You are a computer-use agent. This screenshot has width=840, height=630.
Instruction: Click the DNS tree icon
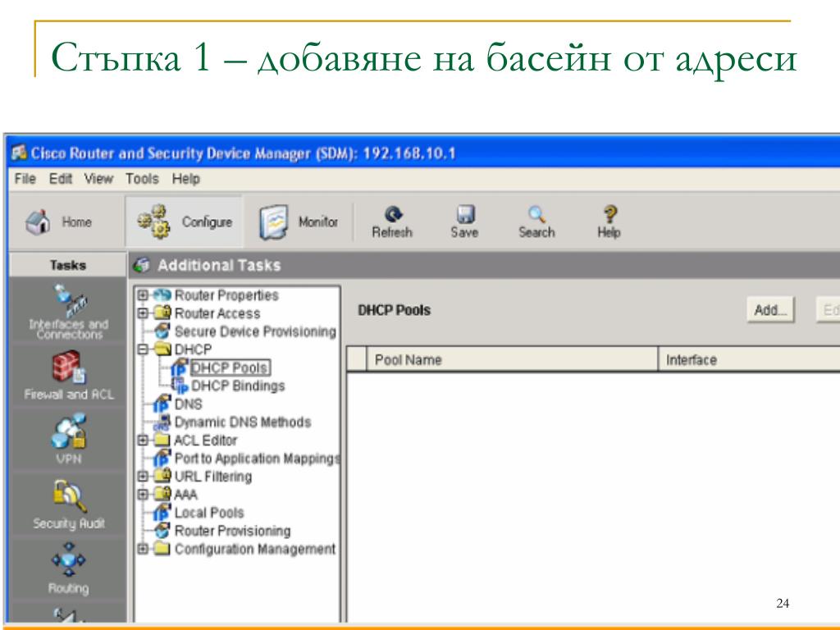[x=162, y=404]
